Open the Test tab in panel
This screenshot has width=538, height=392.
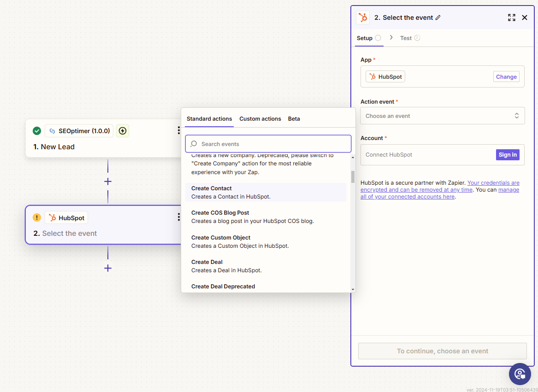point(406,38)
